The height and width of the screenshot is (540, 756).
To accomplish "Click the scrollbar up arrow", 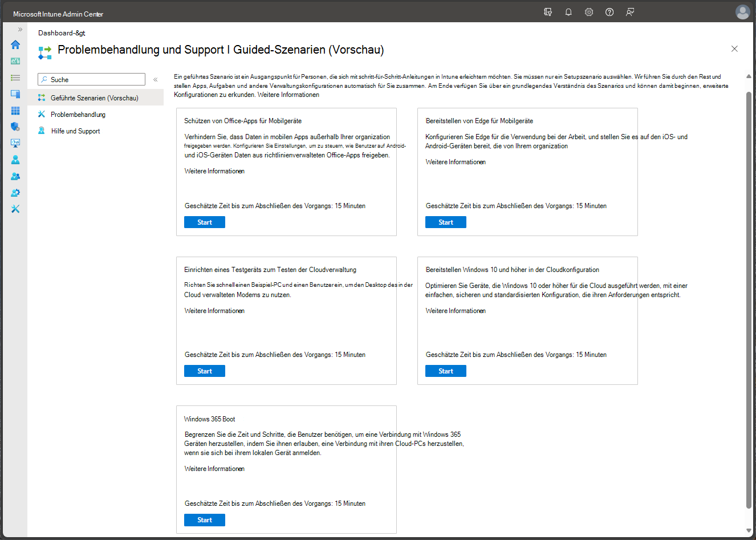I will tap(749, 76).
